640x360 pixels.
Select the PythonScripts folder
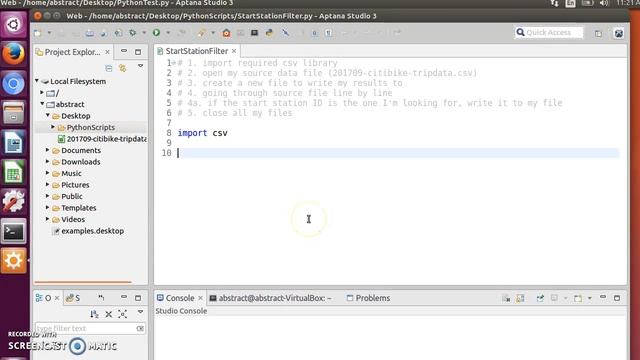click(91, 127)
